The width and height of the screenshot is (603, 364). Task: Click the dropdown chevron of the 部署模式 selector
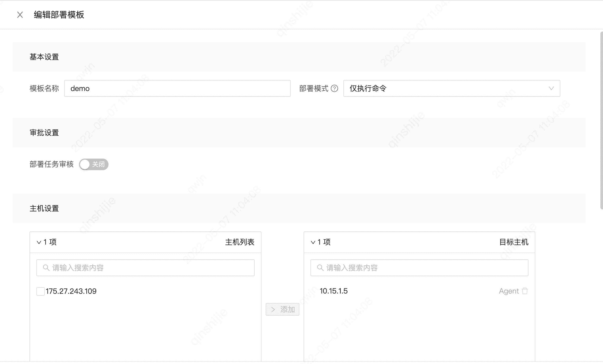[x=551, y=89]
